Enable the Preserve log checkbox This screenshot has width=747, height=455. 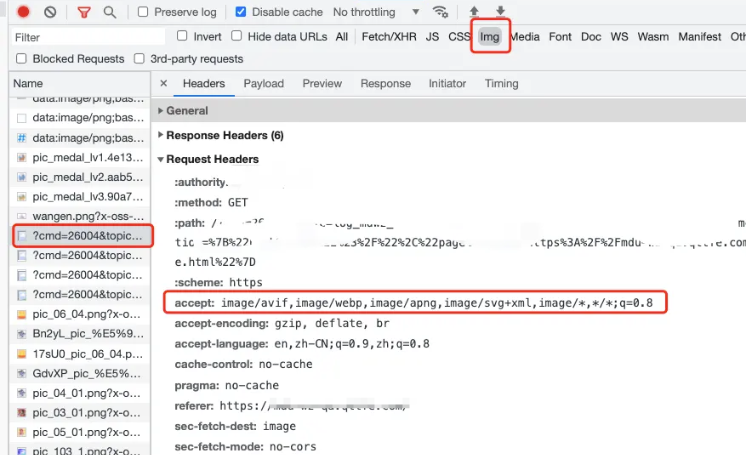click(144, 12)
